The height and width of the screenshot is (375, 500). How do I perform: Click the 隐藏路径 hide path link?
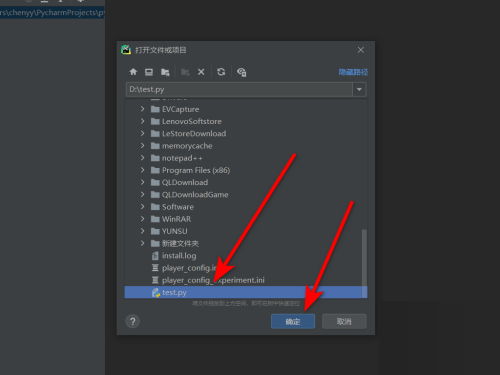[353, 72]
